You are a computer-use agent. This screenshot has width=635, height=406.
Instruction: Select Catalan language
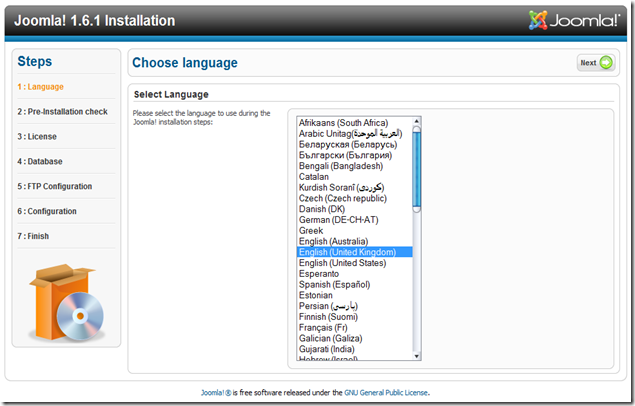tap(355, 177)
